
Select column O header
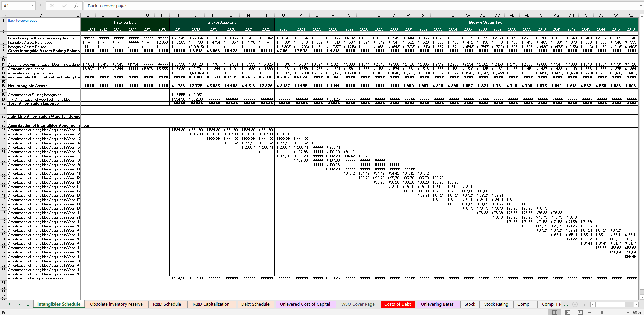tap(283, 15)
